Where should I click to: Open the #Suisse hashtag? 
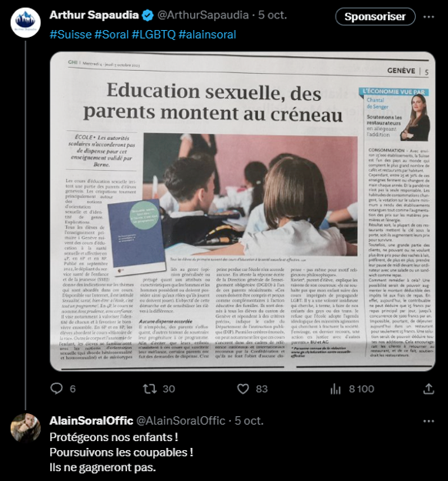coord(71,35)
